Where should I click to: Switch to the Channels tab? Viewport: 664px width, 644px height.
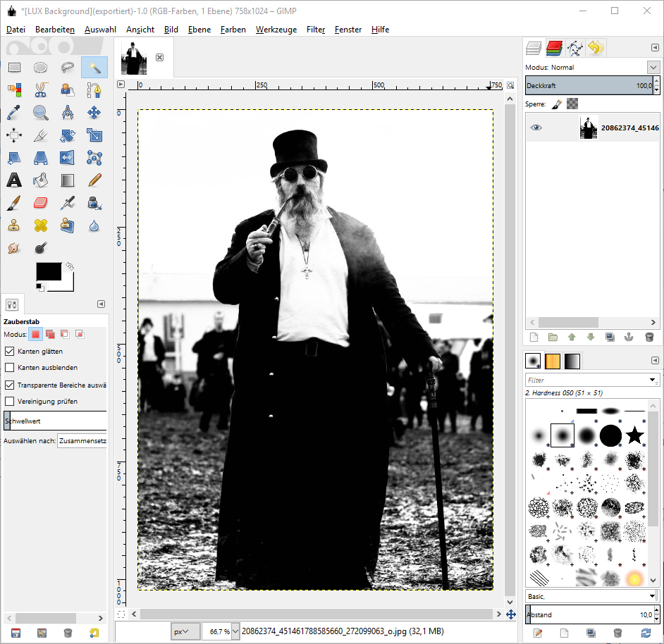click(555, 48)
